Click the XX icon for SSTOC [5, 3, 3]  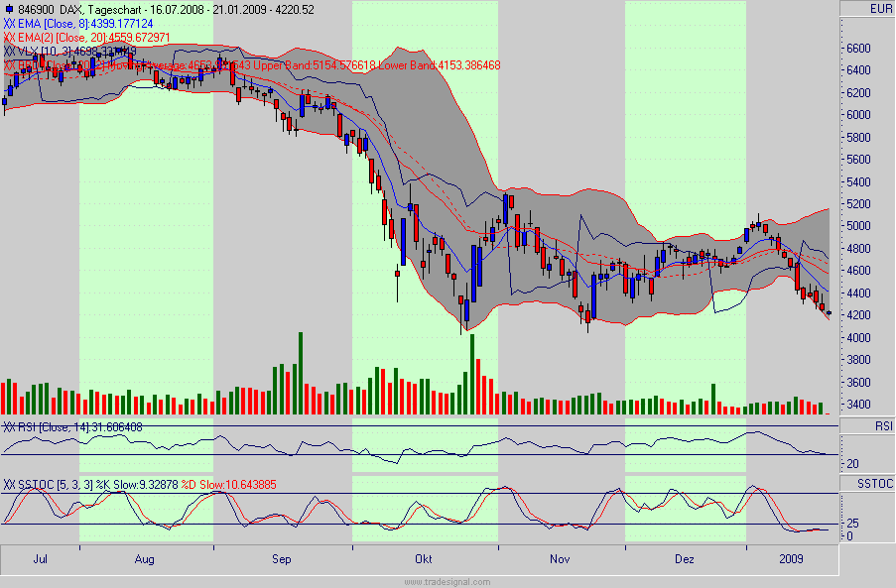[10, 482]
